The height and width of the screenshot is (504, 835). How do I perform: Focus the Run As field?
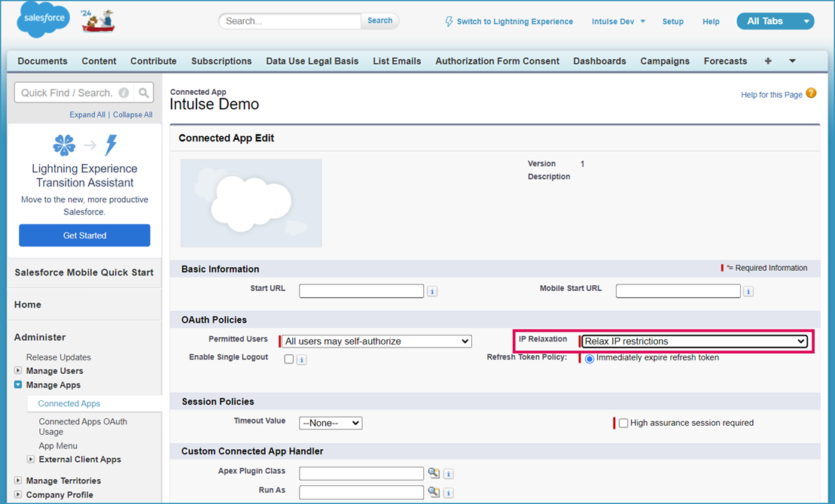tap(361, 493)
